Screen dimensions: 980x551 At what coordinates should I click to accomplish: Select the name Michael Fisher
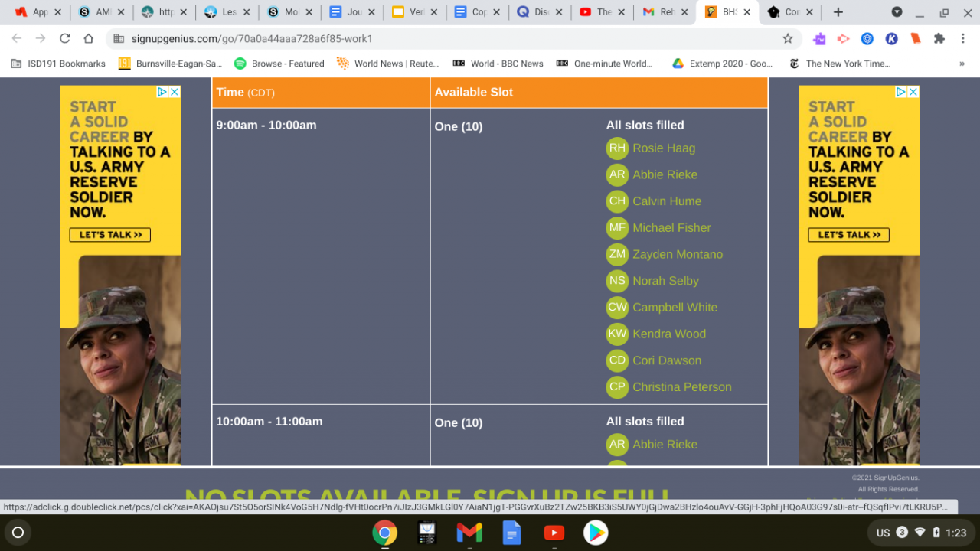pos(671,228)
